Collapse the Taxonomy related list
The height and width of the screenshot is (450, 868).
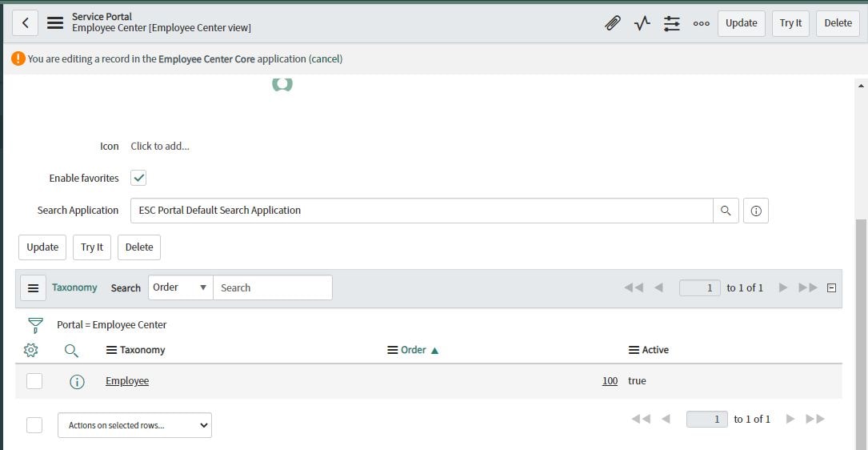pos(831,287)
